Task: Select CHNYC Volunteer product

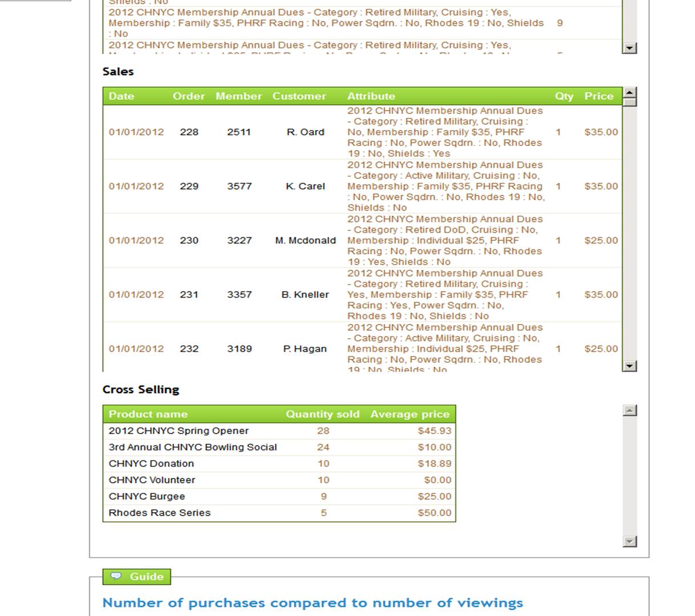Action: click(152, 480)
